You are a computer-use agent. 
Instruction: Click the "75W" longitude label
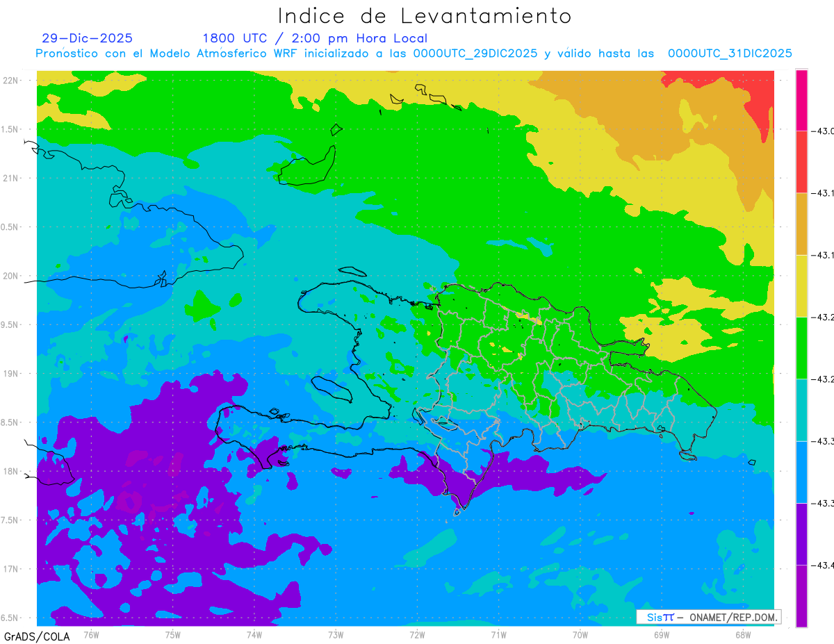click(x=172, y=635)
